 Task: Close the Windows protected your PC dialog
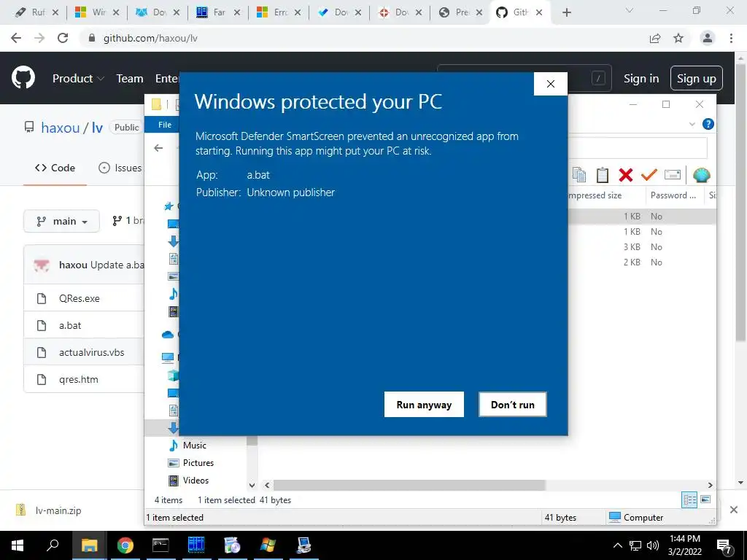click(x=550, y=84)
